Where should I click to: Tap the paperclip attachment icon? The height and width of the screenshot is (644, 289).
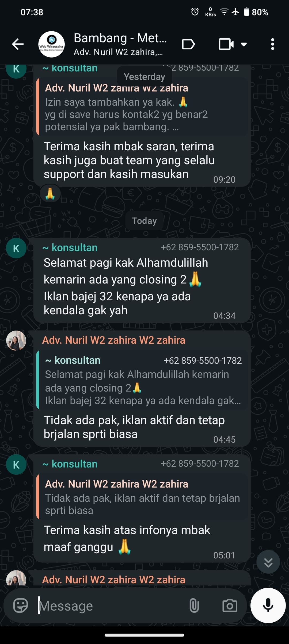point(194,605)
